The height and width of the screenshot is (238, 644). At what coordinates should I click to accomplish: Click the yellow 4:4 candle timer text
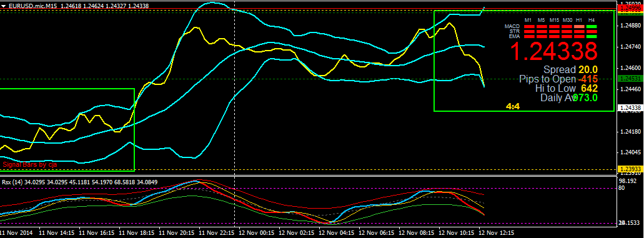coord(513,106)
